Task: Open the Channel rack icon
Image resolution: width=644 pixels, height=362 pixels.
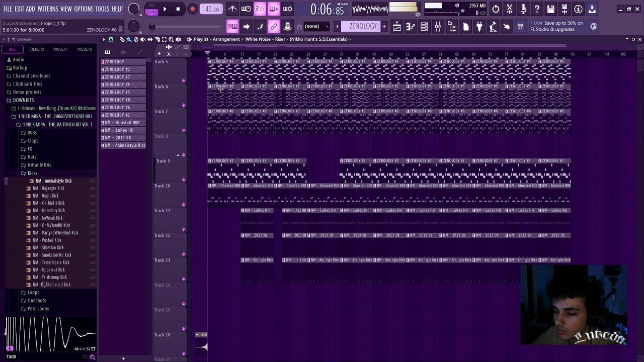Action: 424,27
